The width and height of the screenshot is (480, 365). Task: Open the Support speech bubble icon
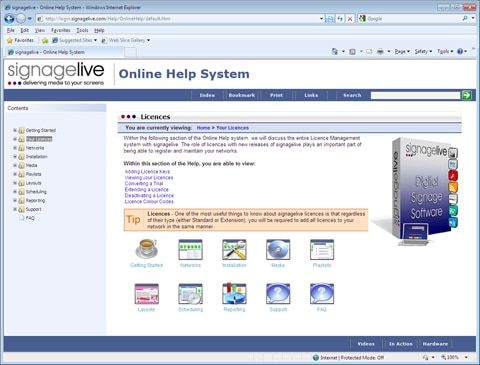click(278, 294)
